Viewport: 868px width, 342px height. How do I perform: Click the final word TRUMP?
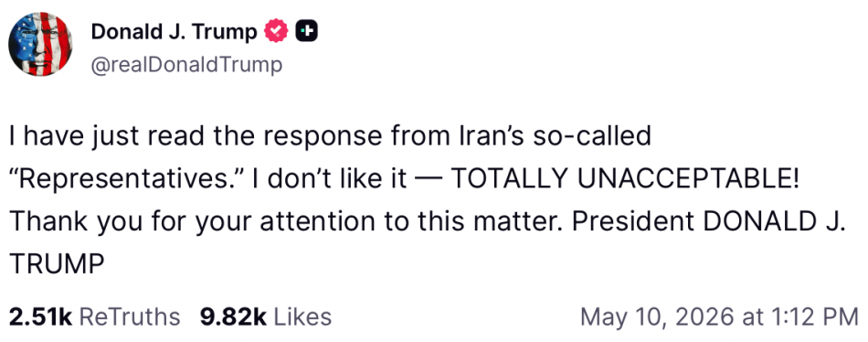(57, 264)
